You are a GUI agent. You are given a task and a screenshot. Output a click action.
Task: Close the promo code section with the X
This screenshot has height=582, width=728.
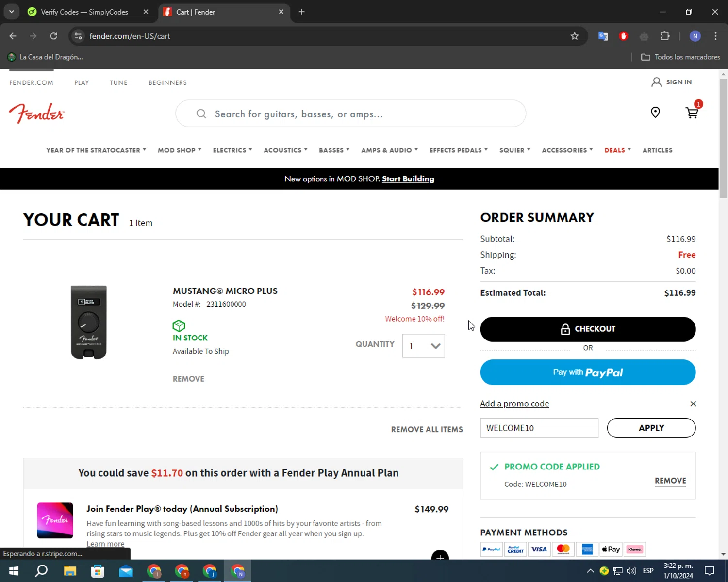click(x=693, y=404)
